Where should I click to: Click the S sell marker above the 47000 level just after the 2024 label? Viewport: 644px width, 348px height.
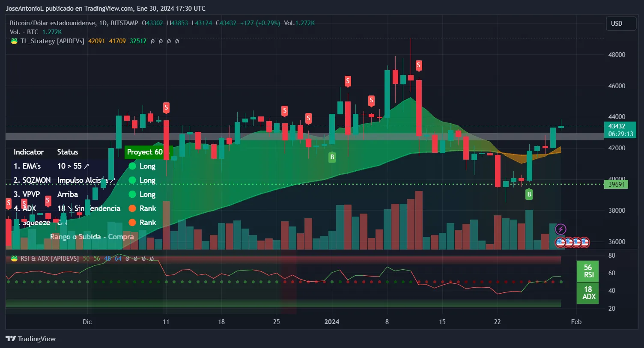(x=348, y=80)
